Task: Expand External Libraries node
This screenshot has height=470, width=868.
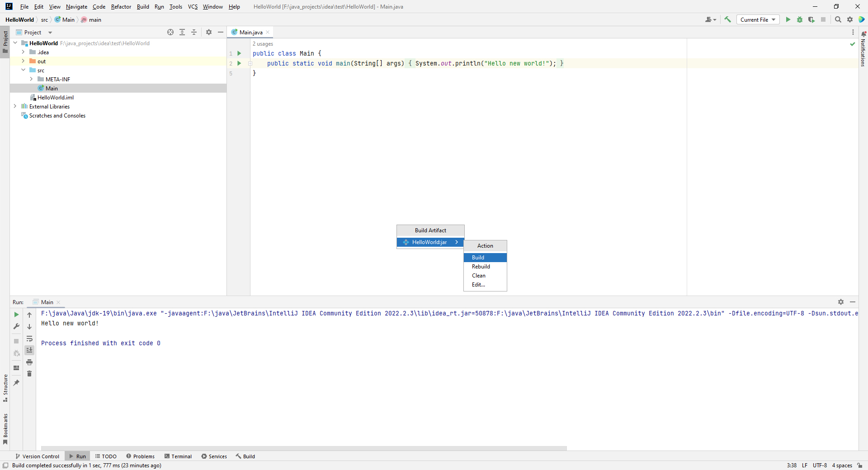Action: coord(15,106)
